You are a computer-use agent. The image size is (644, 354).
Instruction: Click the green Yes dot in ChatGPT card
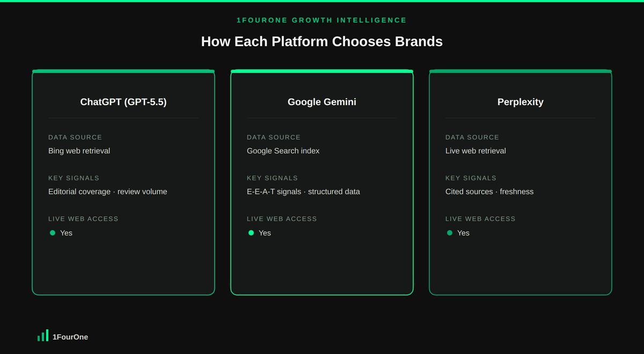coord(53,233)
